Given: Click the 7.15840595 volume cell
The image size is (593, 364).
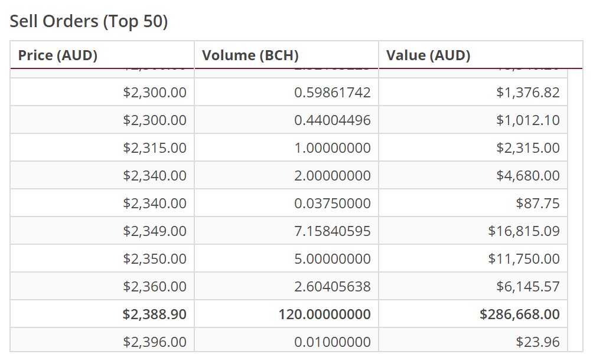Looking at the screenshot, I should click(x=333, y=231).
